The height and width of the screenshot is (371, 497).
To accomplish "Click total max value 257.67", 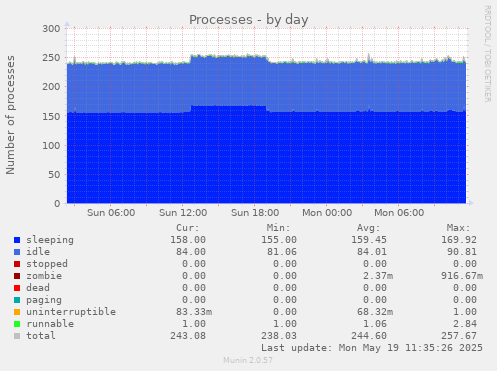I will click(459, 336).
